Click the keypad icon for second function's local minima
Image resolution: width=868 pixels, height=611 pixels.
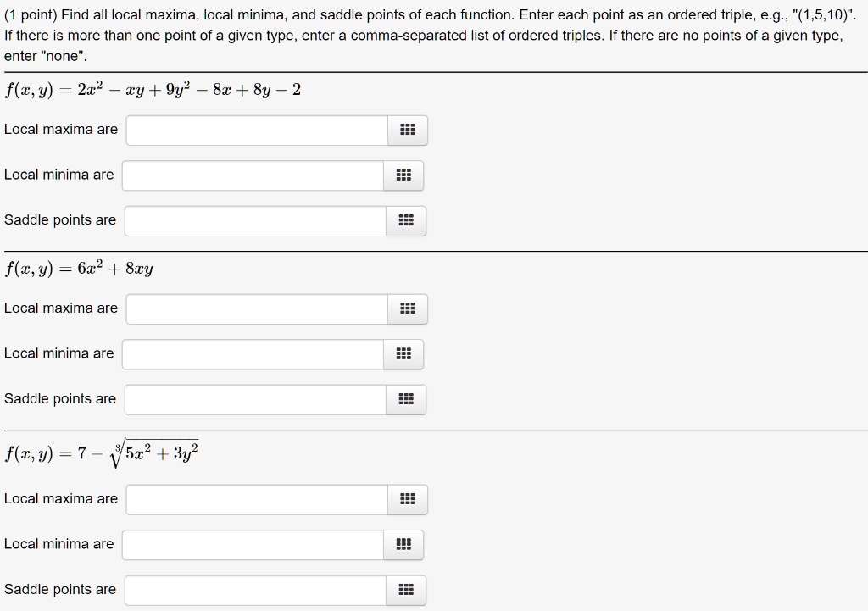pos(403,354)
